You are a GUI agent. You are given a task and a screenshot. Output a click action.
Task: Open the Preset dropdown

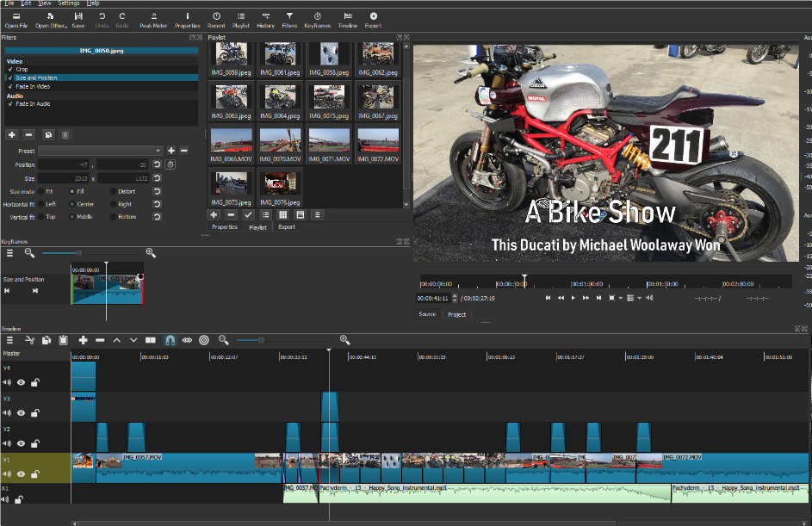click(x=101, y=151)
